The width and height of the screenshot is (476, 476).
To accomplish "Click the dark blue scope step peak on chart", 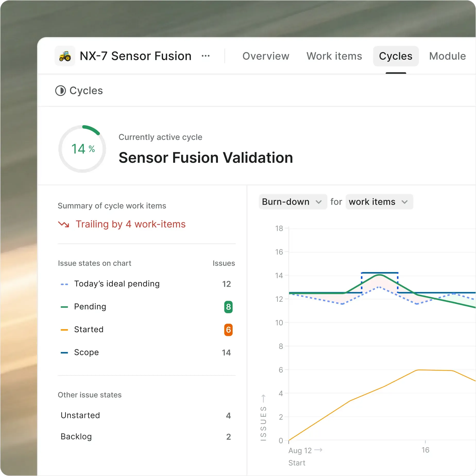I will click(x=380, y=273).
